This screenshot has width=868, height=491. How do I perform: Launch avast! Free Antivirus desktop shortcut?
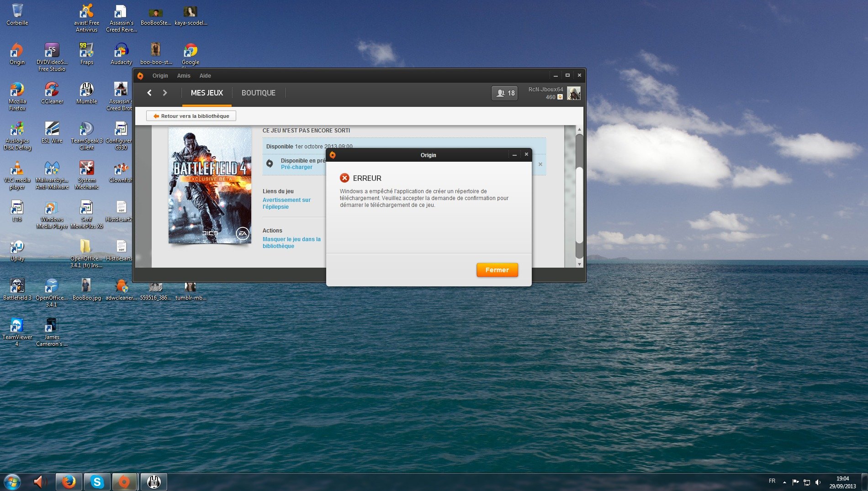click(86, 17)
